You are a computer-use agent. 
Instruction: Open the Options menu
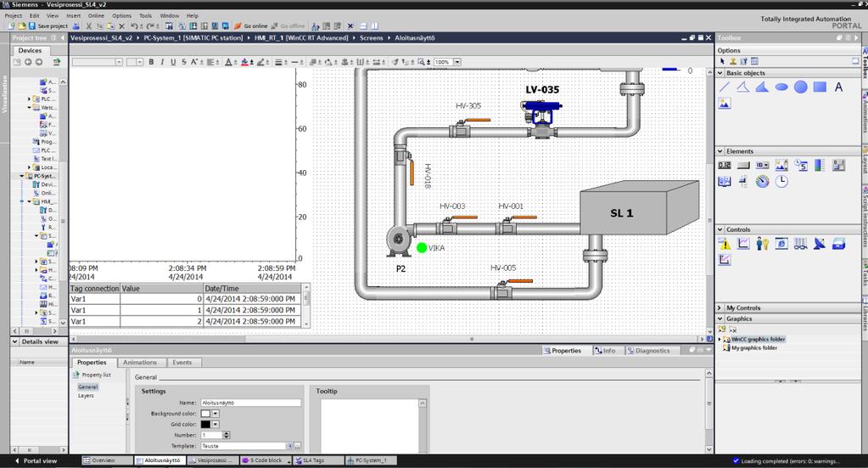click(x=122, y=15)
